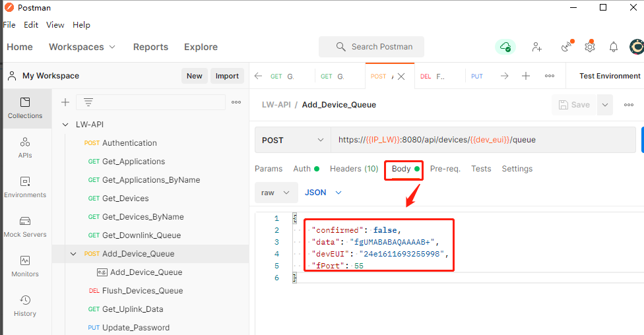Open the raw body type dropdown
This screenshot has width=644, height=335.
276,193
